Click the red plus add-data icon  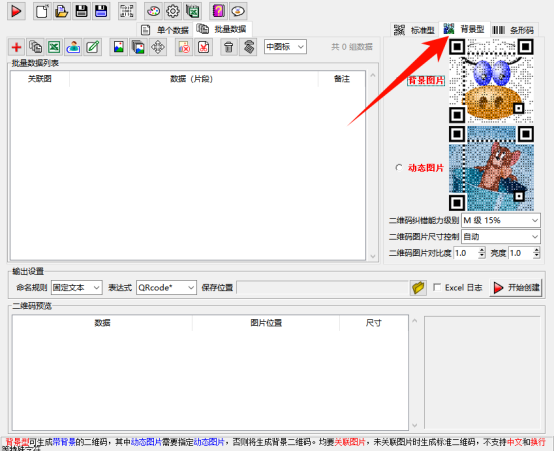point(17,47)
